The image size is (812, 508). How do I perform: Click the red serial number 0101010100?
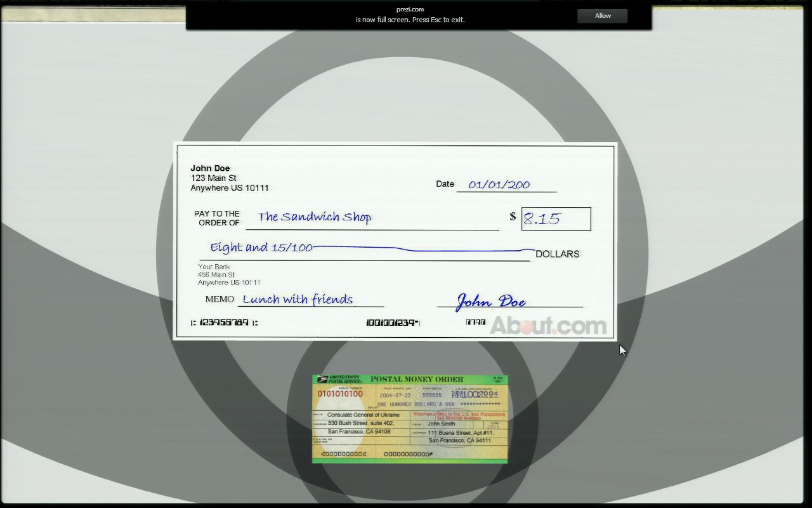point(340,394)
